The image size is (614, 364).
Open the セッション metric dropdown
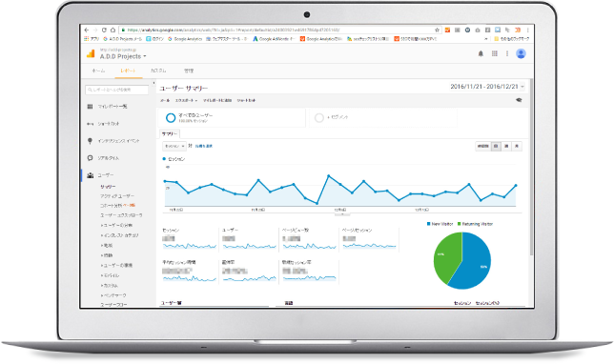coord(174,146)
